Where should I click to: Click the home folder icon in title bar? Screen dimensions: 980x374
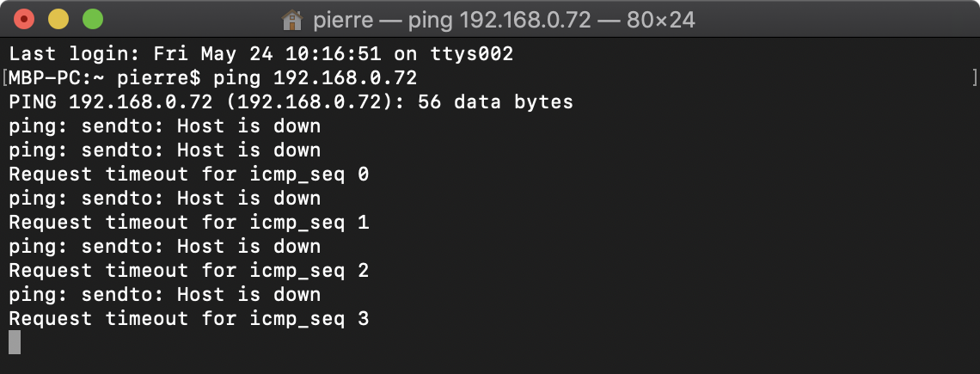tap(292, 20)
